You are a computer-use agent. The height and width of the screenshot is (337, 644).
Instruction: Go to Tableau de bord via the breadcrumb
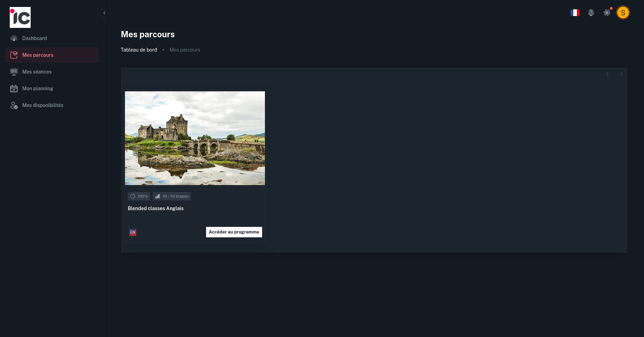coord(139,50)
